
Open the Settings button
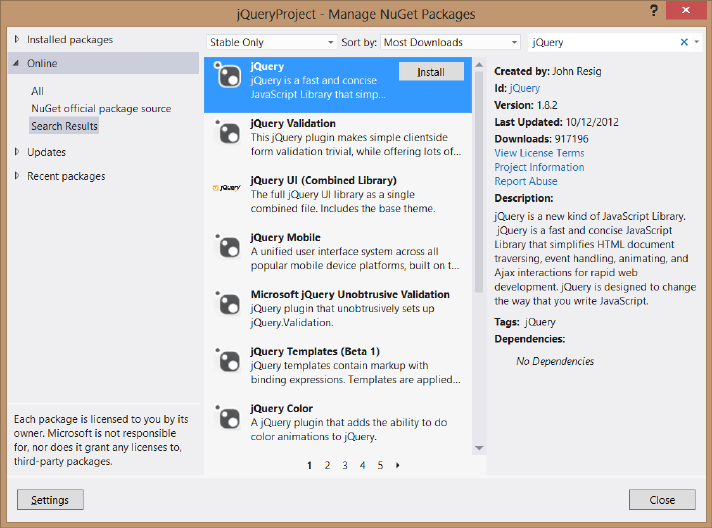tap(50, 500)
